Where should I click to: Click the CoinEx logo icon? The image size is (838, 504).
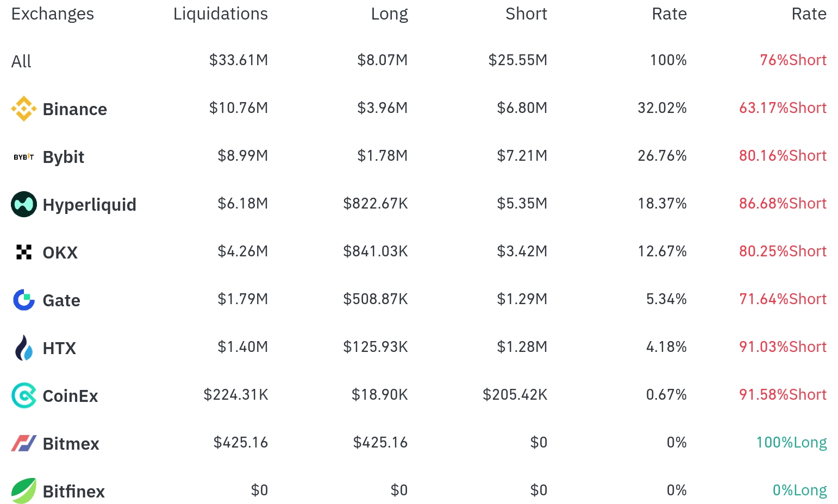[24, 395]
